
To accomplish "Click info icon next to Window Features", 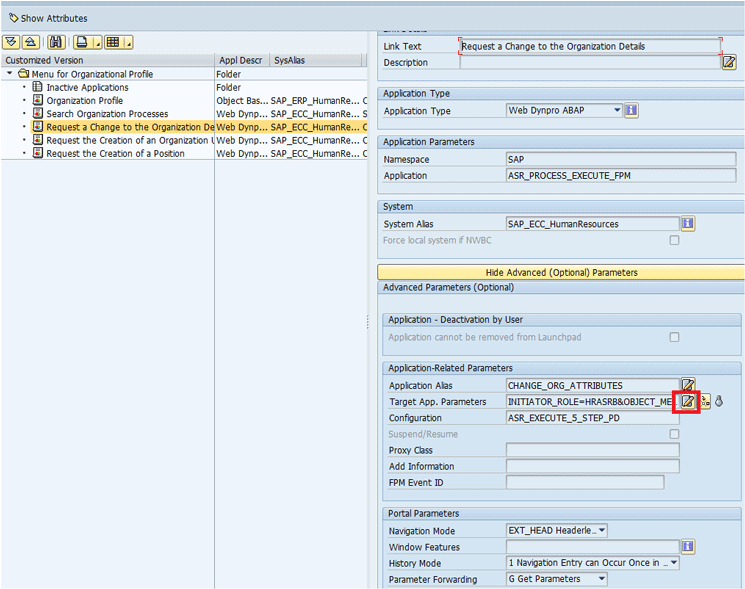I will (688, 546).
